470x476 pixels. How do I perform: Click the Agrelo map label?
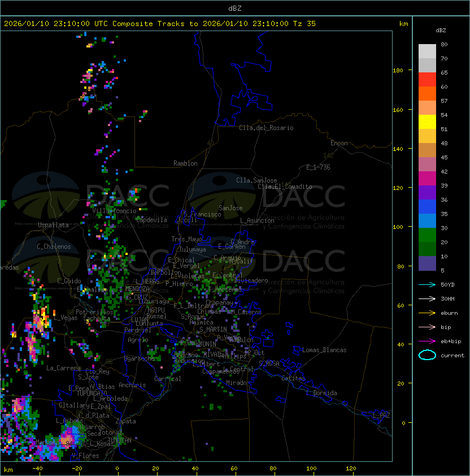point(138,340)
